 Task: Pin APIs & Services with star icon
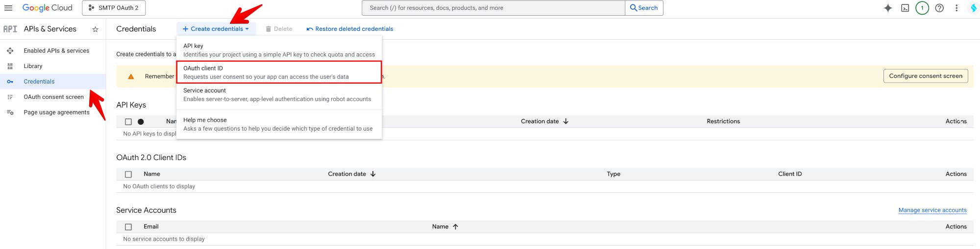point(95,29)
